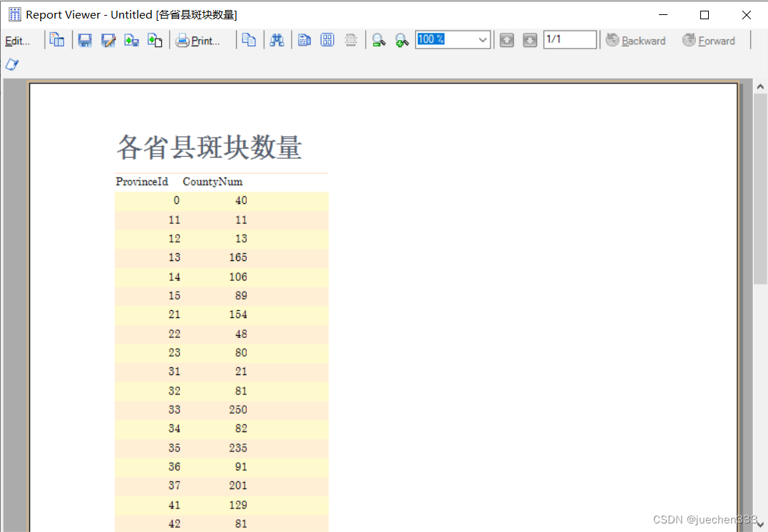Click the CountyNum value 40
The image size is (768, 532).
tap(241, 200)
